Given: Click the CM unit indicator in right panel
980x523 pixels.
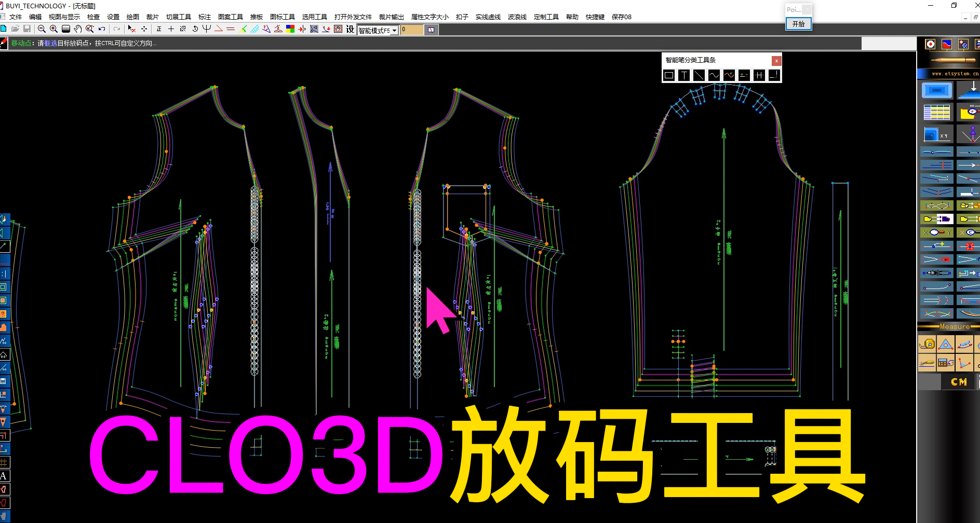Looking at the screenshot, I should tap(959, 381).
